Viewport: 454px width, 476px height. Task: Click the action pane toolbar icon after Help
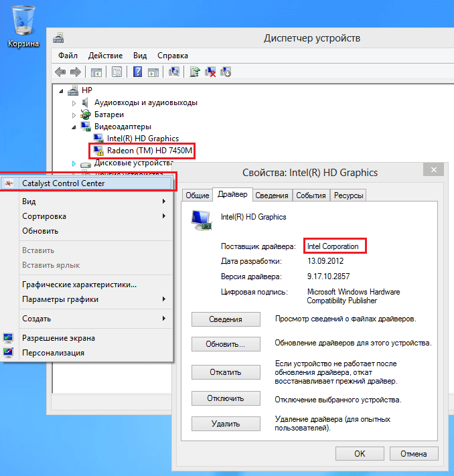pyautogui.click(x=153, y=72)
